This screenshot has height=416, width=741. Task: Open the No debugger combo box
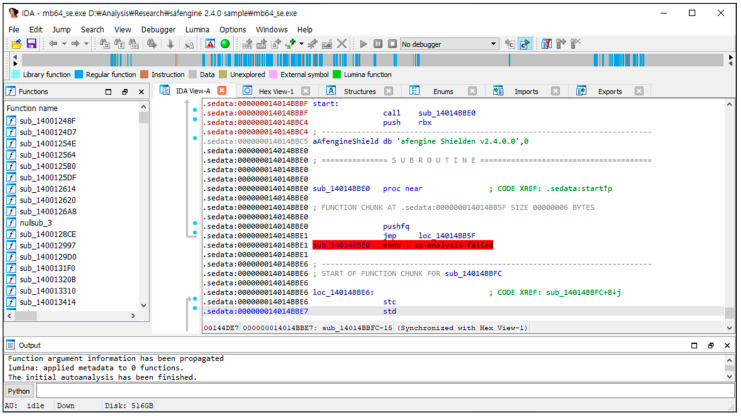[449, 44]
